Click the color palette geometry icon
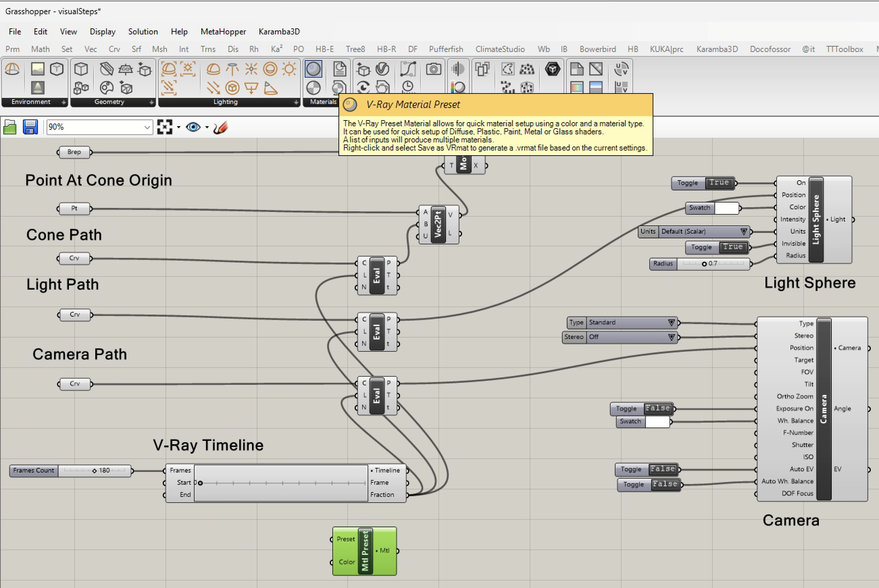 tap(107, 88)
